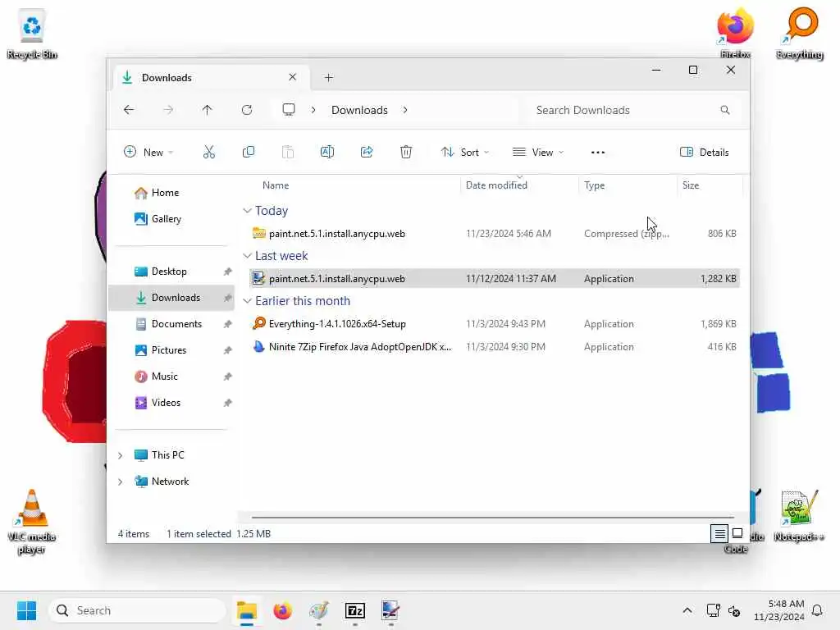The height and width of the screenshot is (630, 840).
Task: Close the Downloads tab
Action: tap(293, 77)
